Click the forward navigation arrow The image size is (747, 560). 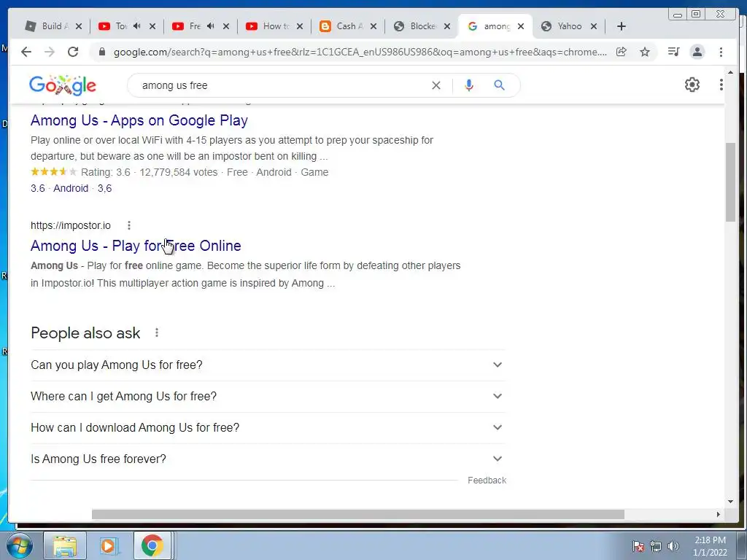[50, 52]
